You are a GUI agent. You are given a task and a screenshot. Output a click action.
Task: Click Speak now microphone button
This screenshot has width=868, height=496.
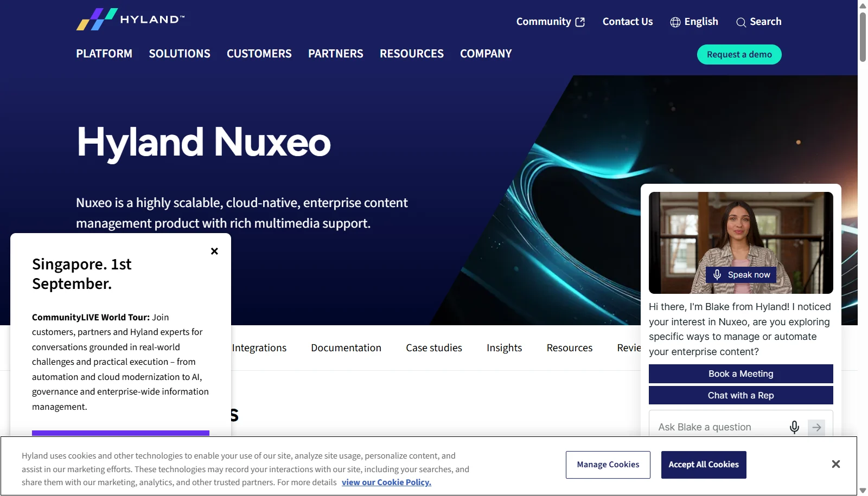(741, 275)
